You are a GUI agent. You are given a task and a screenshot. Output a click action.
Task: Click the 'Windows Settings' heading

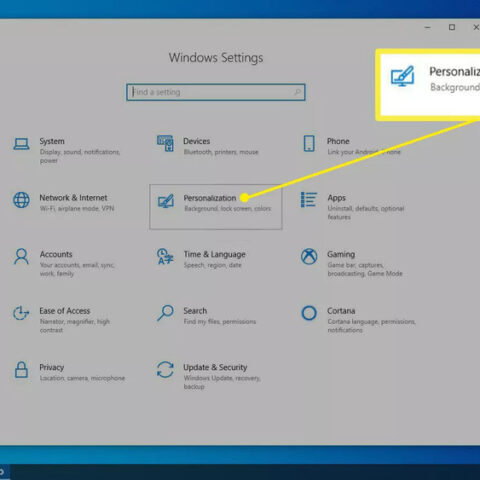(x=216, y=58)
